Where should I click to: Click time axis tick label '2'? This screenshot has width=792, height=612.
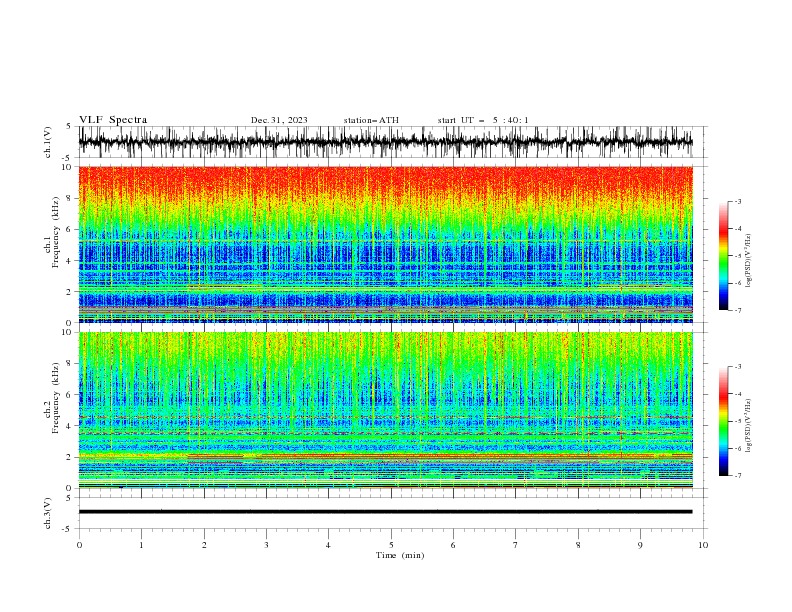pyautogui.click(x=204, y=545)
